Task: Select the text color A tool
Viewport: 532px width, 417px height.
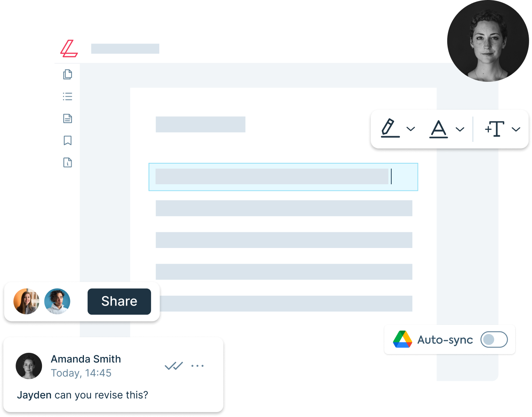Action: pyautogui.click(x=439, y=129)
